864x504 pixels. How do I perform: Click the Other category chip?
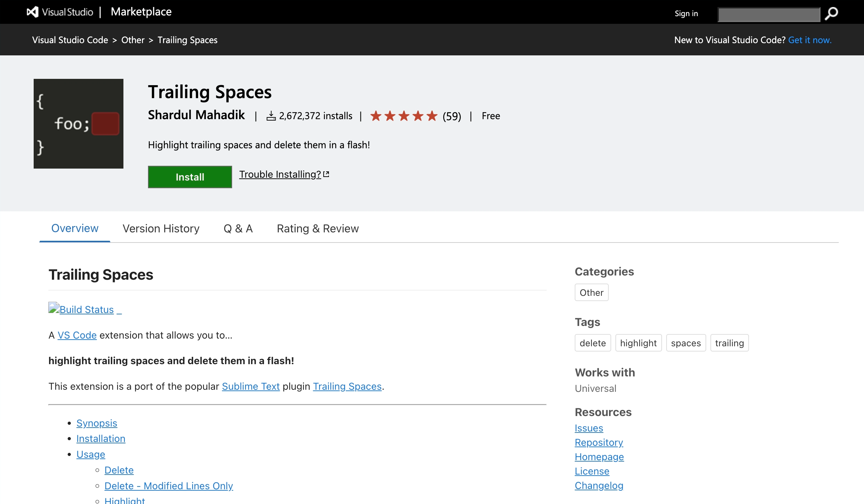tap(592, 293)
